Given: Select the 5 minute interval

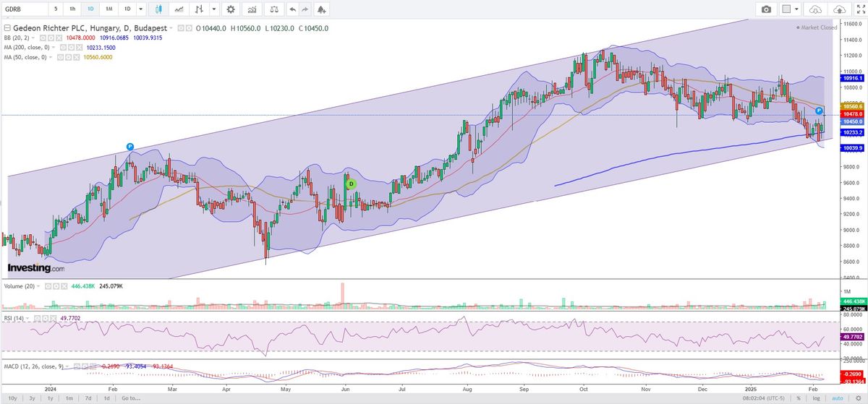Looking at the screenshot, I should tap(55, 9).
